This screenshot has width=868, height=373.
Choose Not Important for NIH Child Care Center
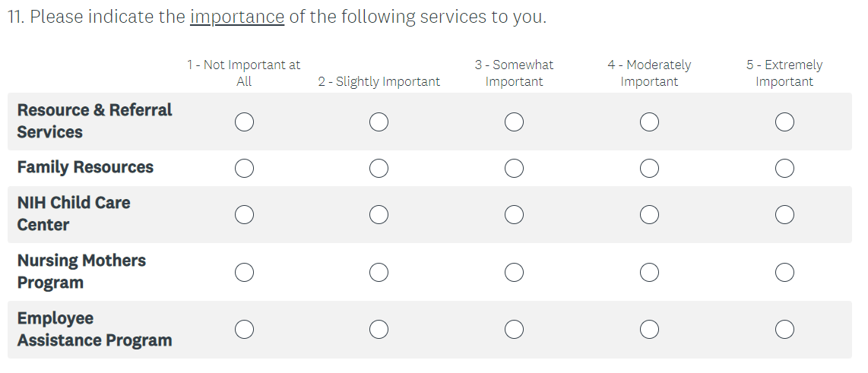pyautogui.click(x=244, y=215)
